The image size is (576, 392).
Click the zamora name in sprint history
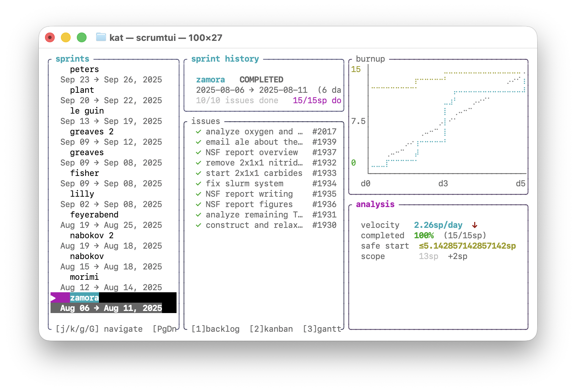click(210, 80)
